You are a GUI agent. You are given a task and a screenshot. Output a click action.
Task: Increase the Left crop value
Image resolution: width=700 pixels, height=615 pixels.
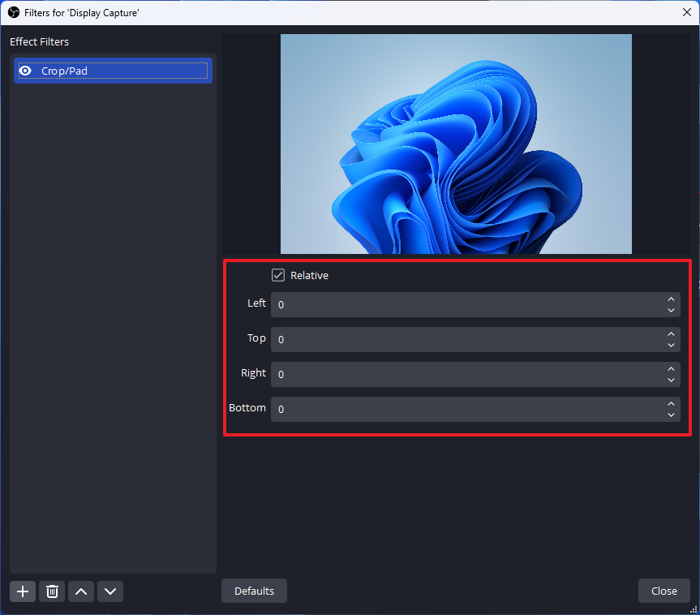(x=671, y=299)
